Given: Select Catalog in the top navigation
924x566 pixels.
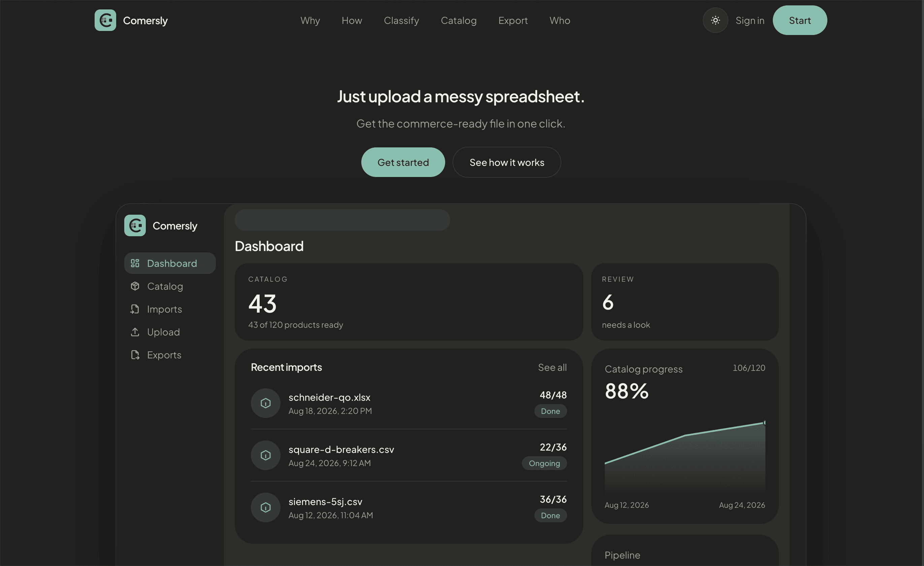Looking at the screenshot, I should 459,20.
